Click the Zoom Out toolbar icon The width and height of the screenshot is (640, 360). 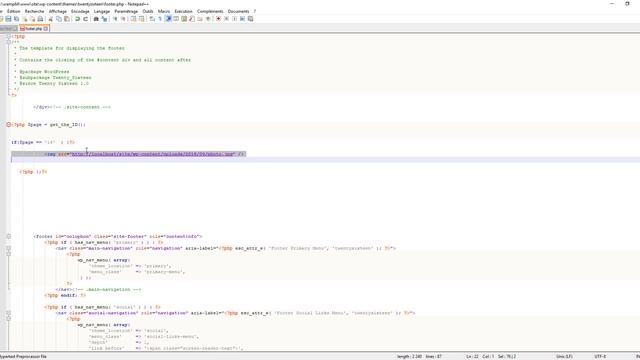[123, 19]
